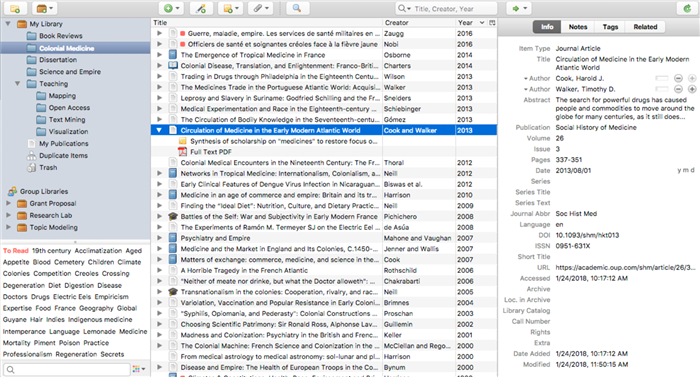The image size is (700, 377).
Task: Collapse the My Library tree
Action: coord(8,24)
